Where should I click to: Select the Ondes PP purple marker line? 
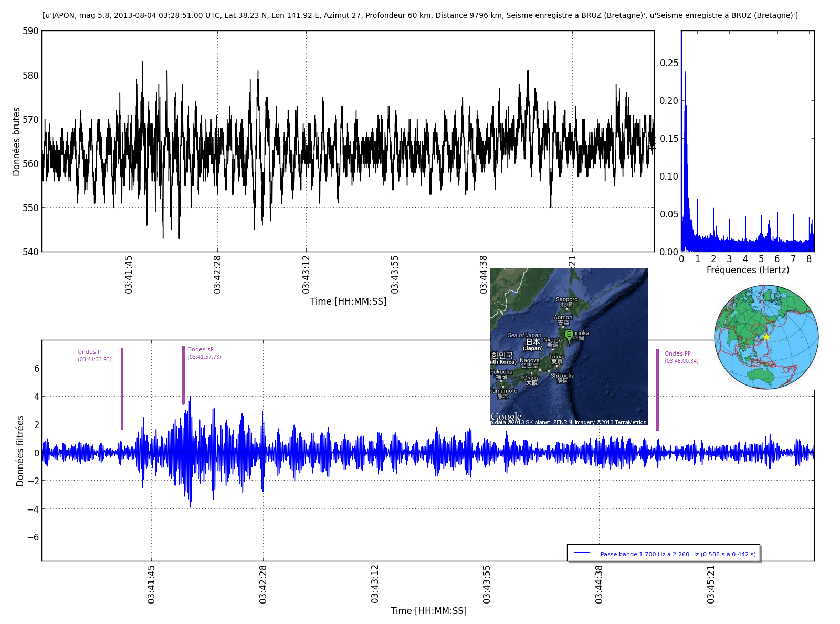[x=657, y=390]
